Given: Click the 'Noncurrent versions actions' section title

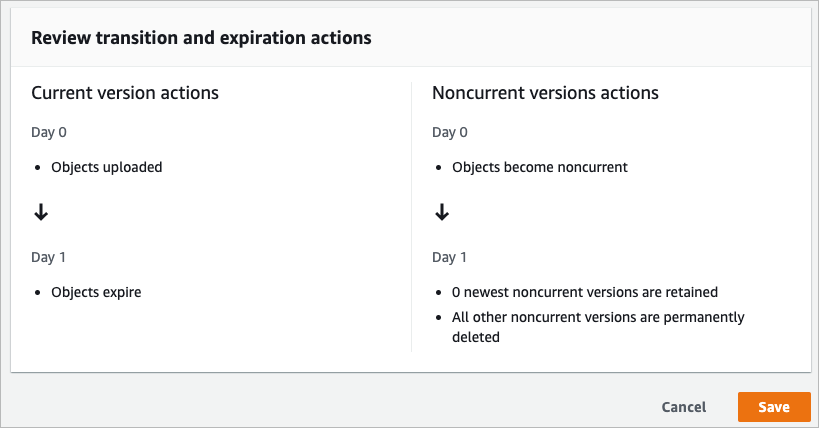Looking at the screenshot, I should point(545,93).
